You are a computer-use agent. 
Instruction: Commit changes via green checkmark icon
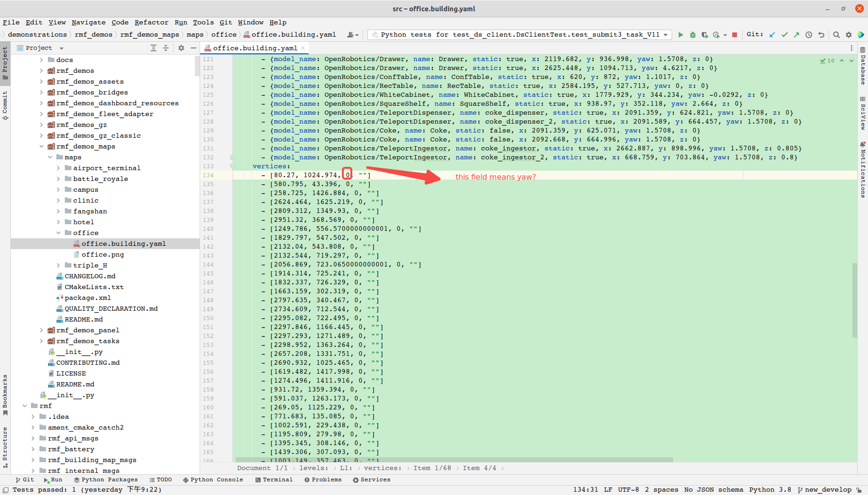pos(784,34)
